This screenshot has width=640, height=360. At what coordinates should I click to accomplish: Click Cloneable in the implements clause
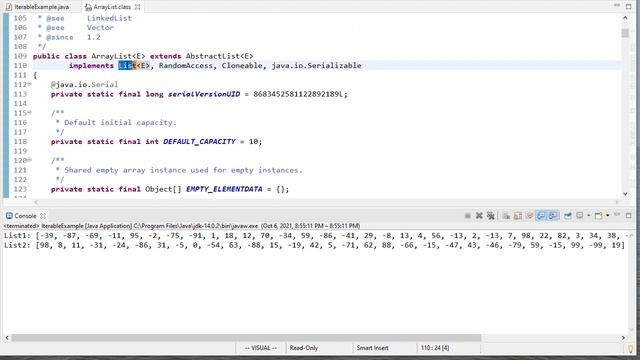(x=242, y=65)
